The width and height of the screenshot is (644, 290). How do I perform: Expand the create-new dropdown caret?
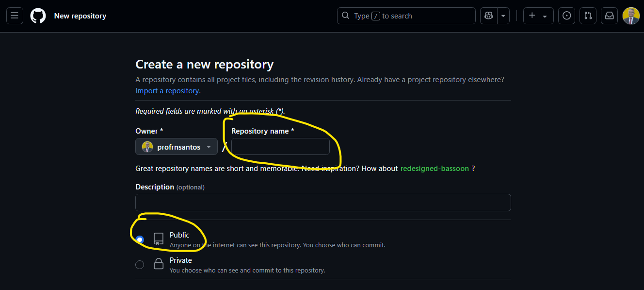(545, 16)
